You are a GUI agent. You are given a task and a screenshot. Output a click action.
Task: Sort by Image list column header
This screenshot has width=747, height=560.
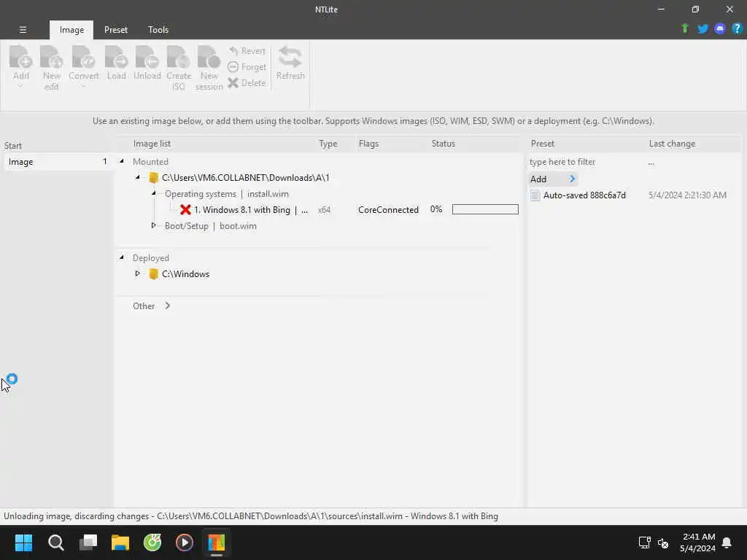point(152,144)
